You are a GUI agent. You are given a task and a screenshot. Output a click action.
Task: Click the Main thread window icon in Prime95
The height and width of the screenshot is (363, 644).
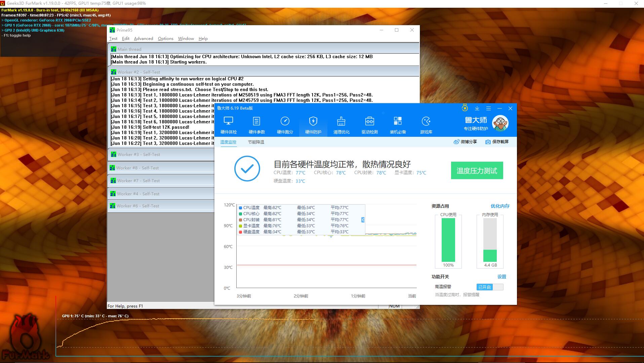[114, 49]
